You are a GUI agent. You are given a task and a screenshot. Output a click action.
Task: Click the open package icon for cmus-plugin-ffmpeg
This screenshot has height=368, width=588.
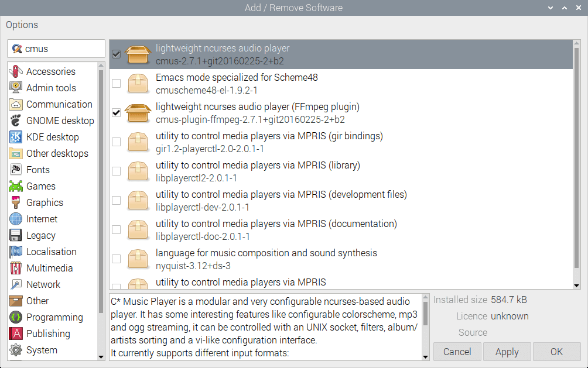click(x=138, y=113)
